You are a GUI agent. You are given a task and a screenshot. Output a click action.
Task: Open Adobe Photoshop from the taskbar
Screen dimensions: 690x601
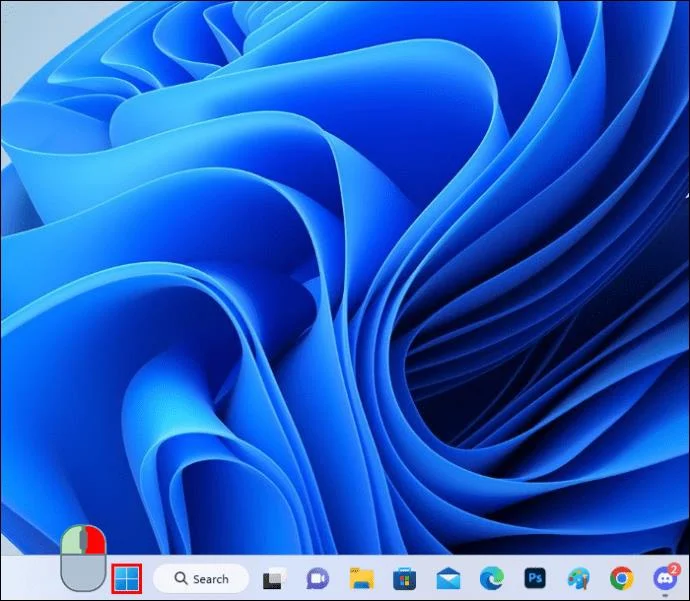[535, 578]
